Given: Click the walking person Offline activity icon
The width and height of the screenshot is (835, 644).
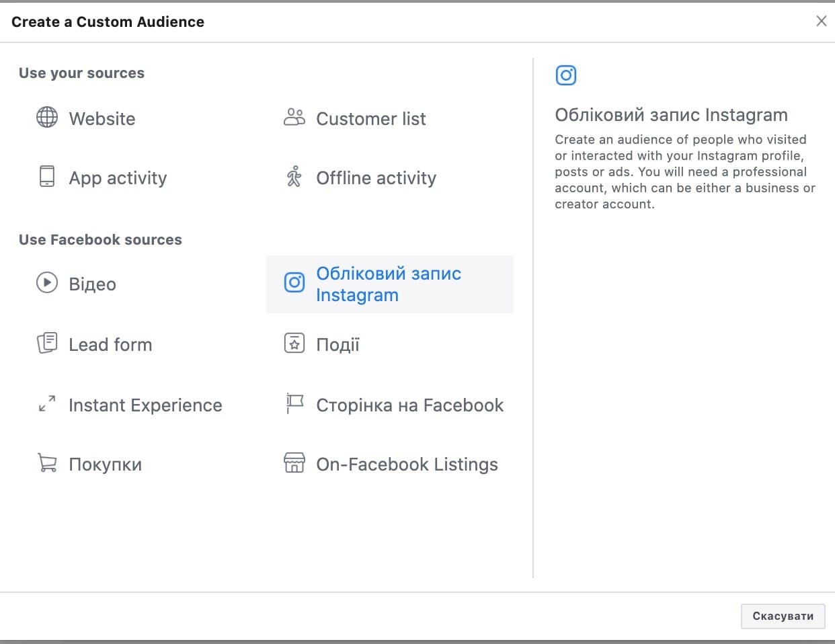Looking at the screenshot, I should click(x=294, y=177).
